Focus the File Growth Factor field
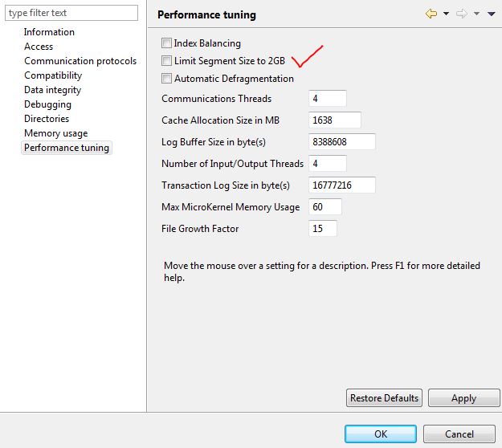 pyautogui.click(x=322, y=229)
